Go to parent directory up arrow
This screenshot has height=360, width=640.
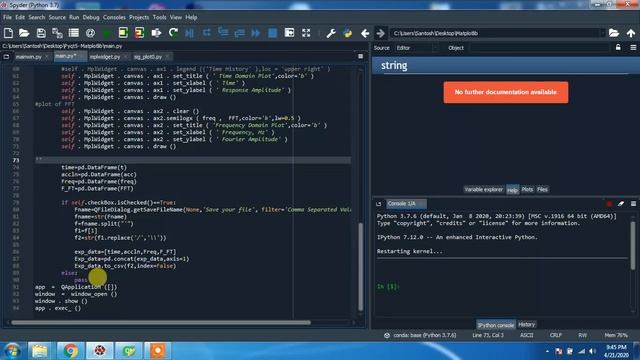point(631,33)
